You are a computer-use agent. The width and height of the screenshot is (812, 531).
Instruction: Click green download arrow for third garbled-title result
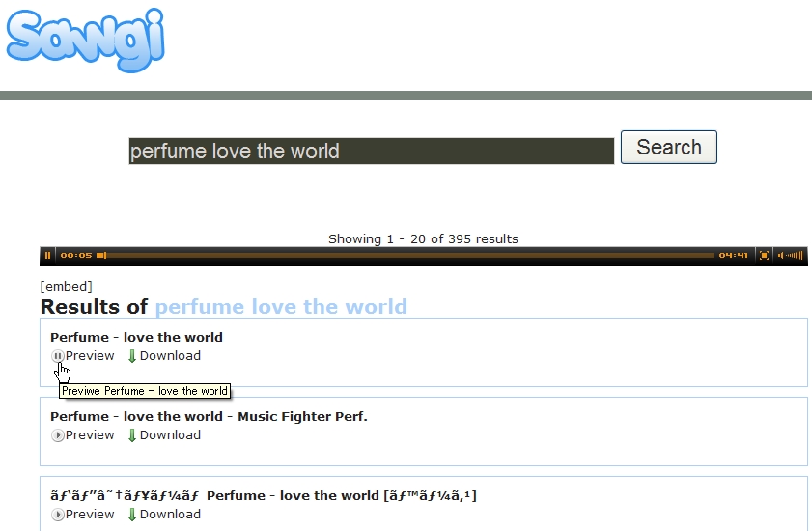132,515
